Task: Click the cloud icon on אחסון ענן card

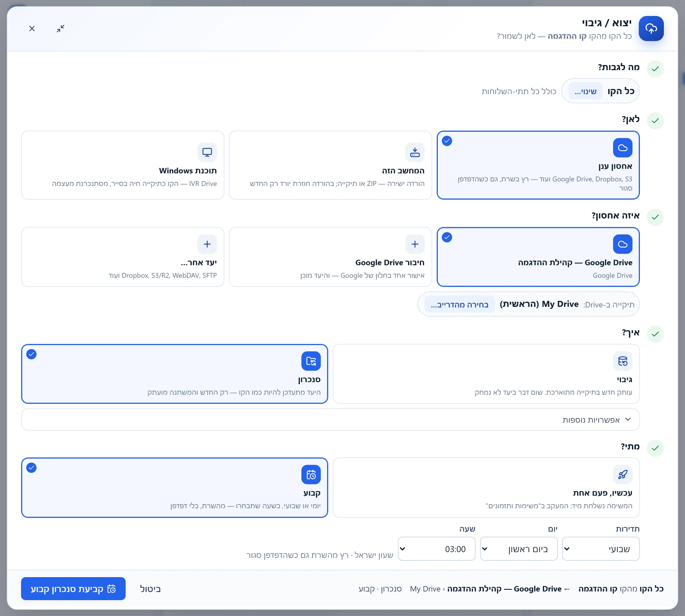Action: (622, 148)
